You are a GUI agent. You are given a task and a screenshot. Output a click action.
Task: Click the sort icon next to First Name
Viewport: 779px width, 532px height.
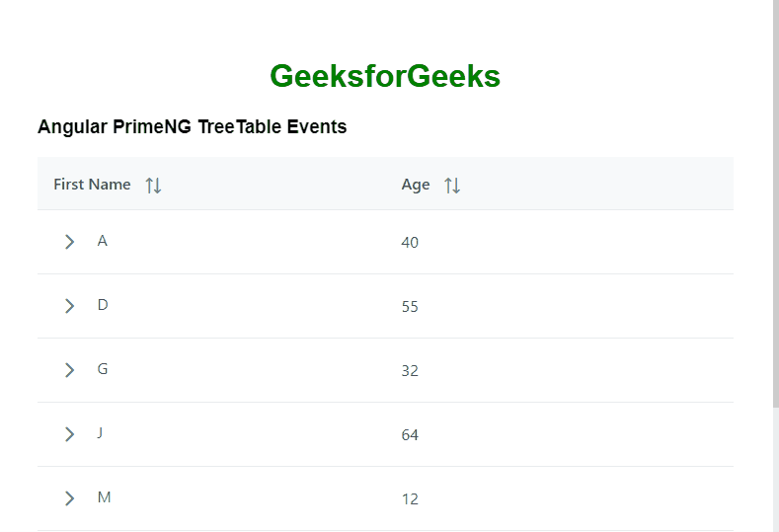(x=153, y=185)
